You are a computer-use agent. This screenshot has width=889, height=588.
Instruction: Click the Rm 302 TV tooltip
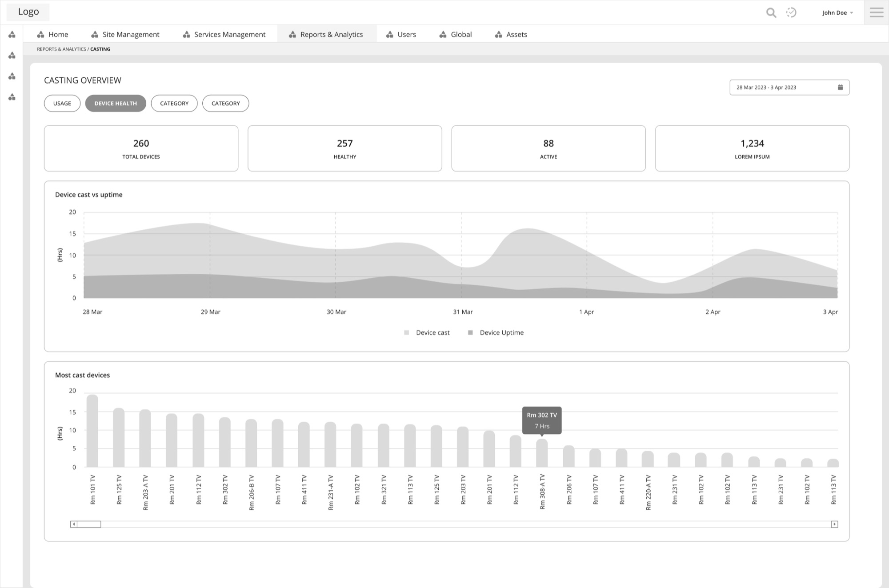coord(542,420)
